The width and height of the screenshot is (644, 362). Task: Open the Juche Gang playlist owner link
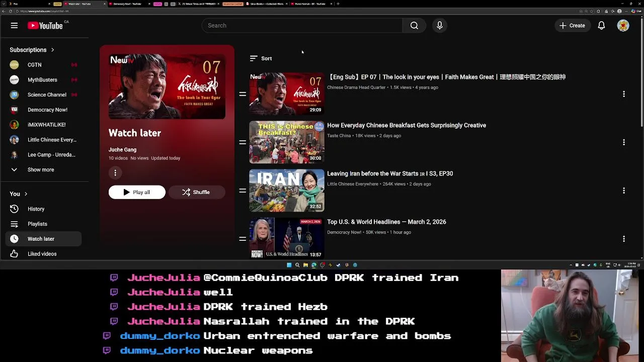[x=122, y=150]
